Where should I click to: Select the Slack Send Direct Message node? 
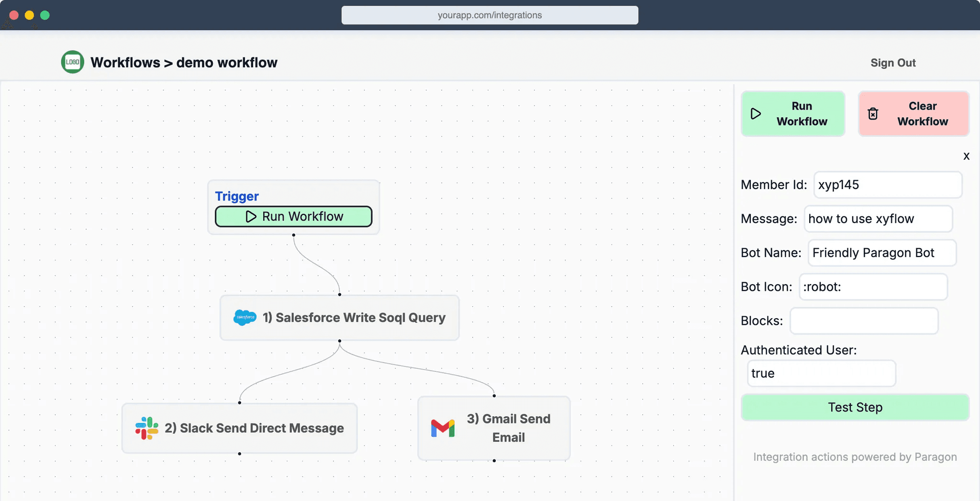tap(254, 428)
